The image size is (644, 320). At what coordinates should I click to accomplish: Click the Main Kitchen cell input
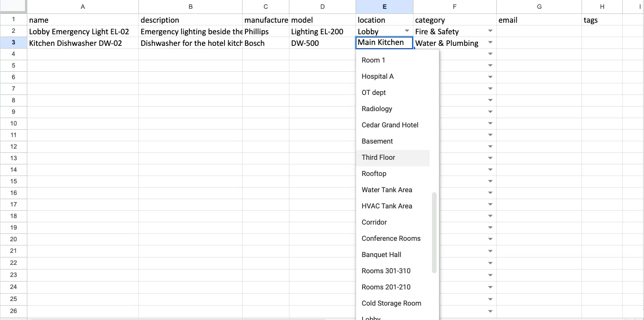(x=384, y=43)
